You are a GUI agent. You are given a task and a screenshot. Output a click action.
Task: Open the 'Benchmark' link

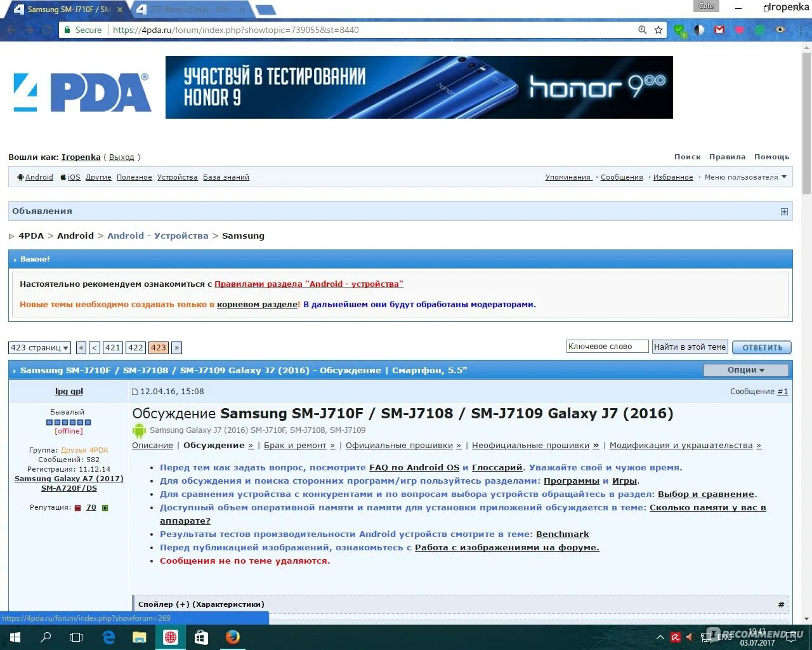point(563,534)
